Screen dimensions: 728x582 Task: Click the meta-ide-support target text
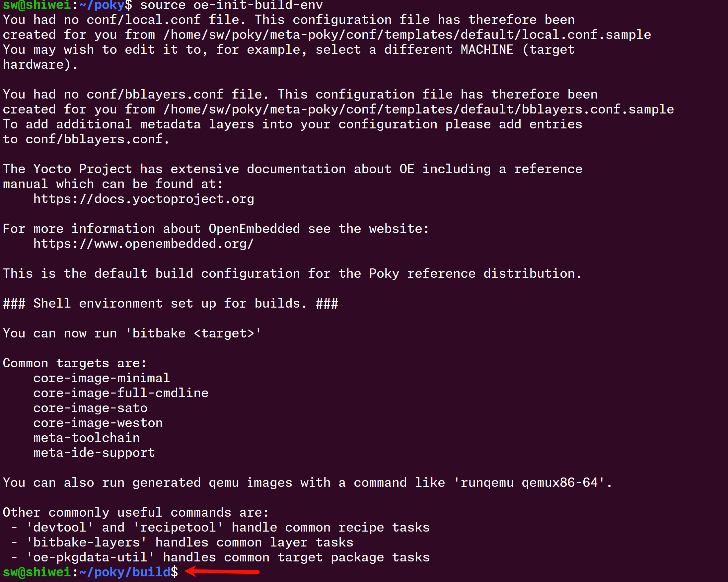pyautogui.click(x=94, y=453)
